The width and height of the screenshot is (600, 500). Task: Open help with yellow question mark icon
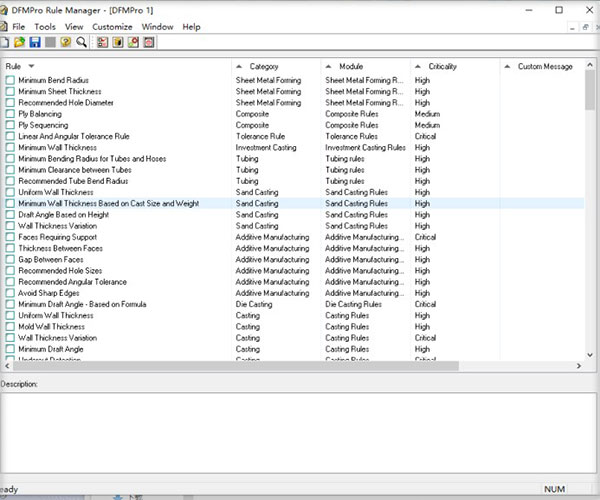pyautogui.click(x=65, y=42)
